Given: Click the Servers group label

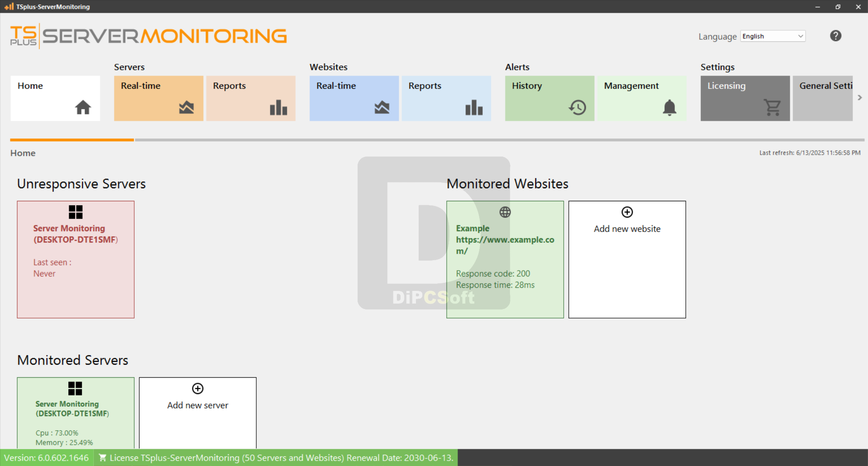Looking at the screenshot, I should pyautogui.click(x=129, y=67).
